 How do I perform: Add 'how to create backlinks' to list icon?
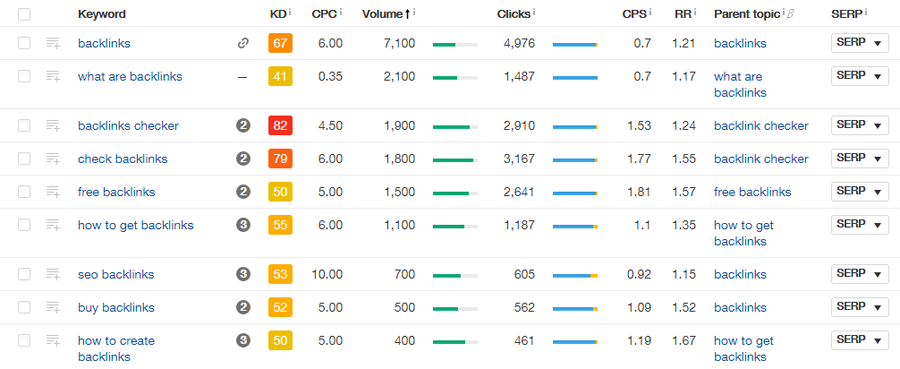coord(53,340)
